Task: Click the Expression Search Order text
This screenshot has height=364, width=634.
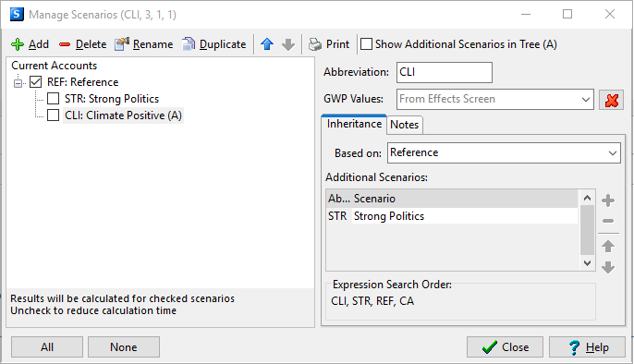Action: click(372, 301)
